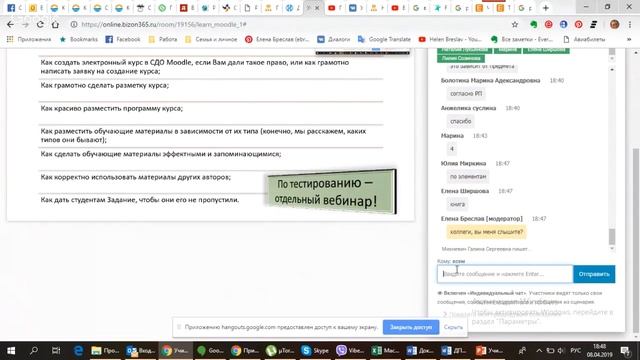Open the green Evernote extension icon
The height and width of the screenshot is (360, 640).
533,24
